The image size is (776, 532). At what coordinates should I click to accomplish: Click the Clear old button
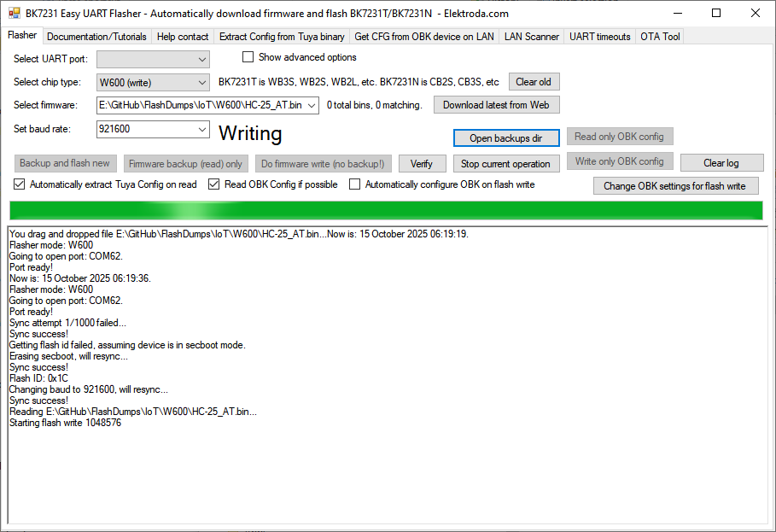pos(534,82)
